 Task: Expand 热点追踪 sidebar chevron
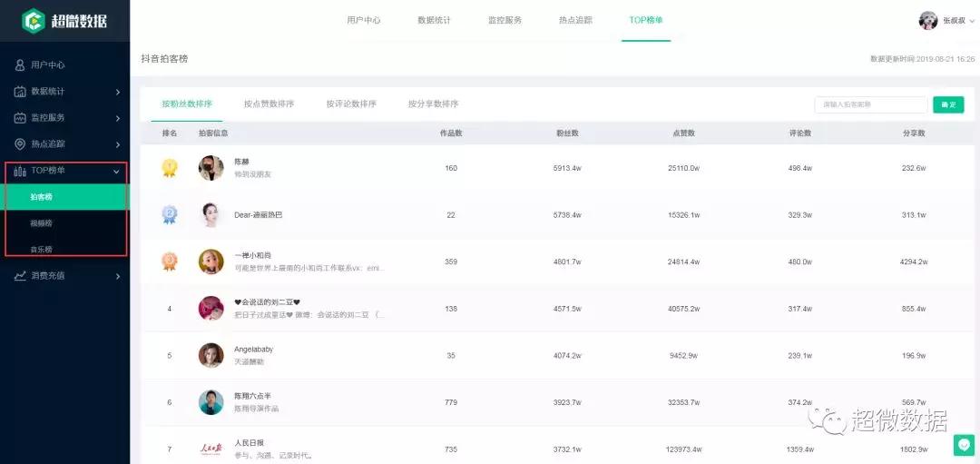[x=117, y=144]
